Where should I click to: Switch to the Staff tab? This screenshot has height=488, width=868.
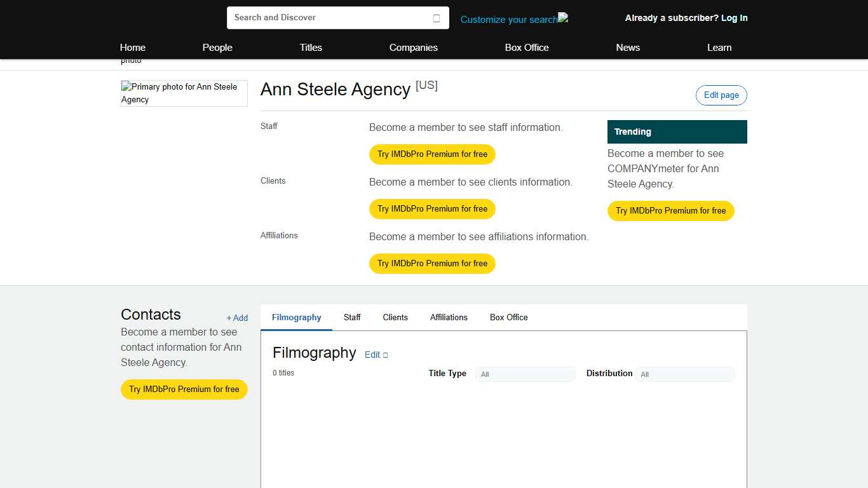[352, 317]
